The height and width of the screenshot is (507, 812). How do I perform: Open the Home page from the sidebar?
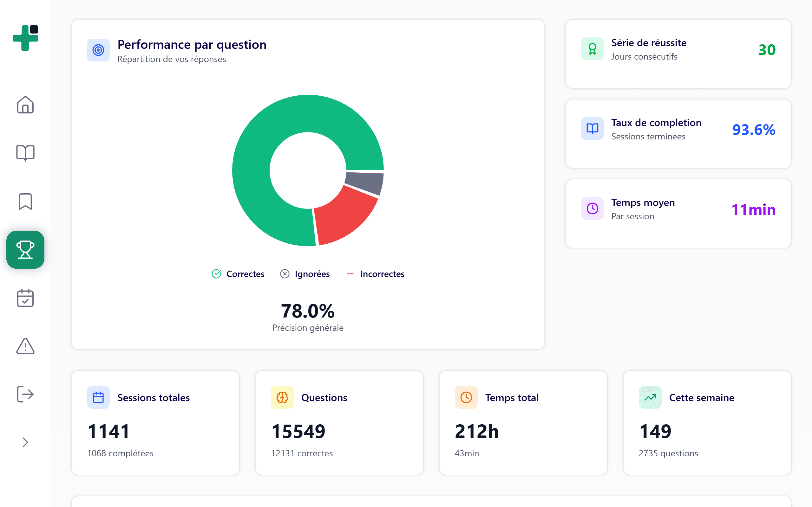pos(25,105)
